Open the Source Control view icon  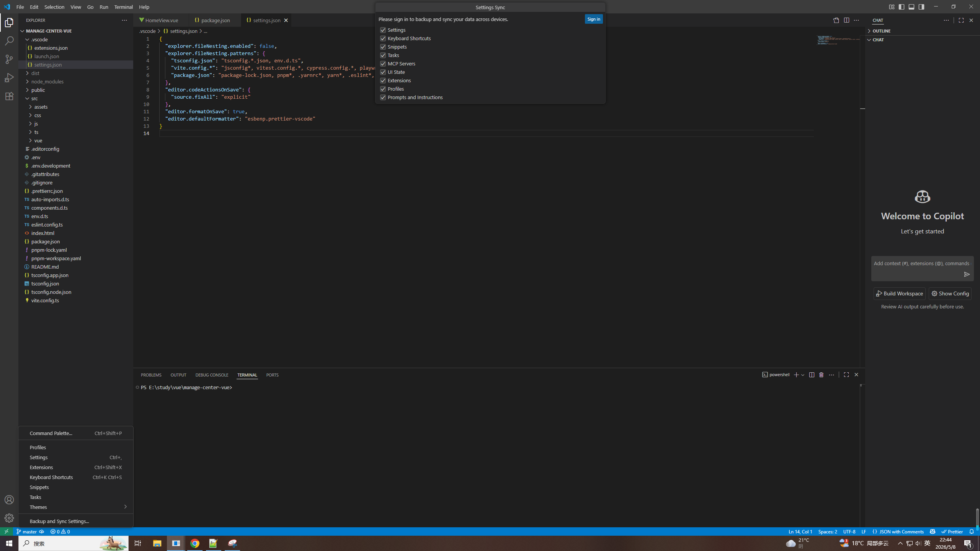click(9, 59)
